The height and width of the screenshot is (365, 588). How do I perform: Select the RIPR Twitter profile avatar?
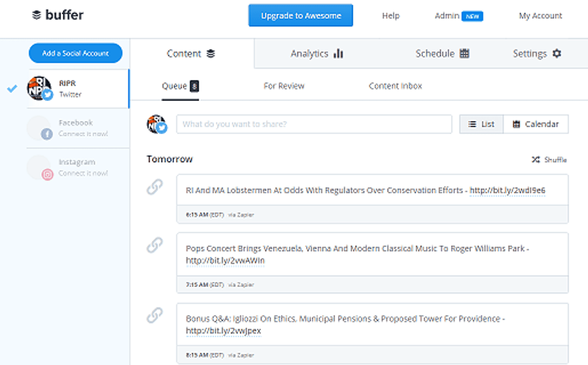coord(39,88)
